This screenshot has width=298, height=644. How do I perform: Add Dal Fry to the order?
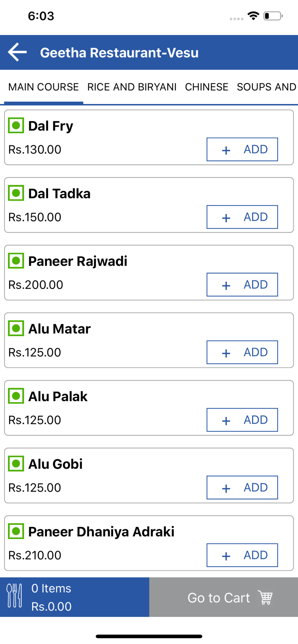tap(242, 149)
